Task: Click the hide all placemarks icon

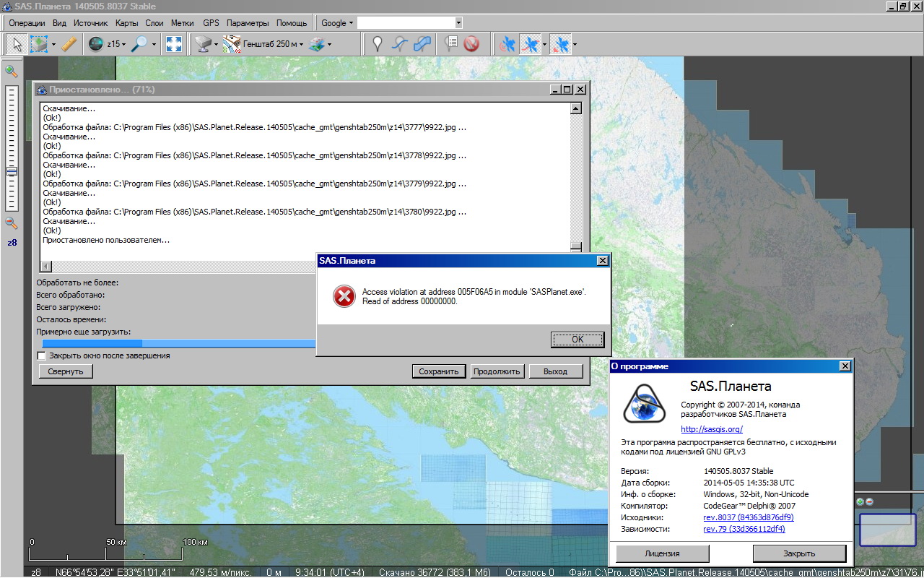Action: tap(471, 44)
